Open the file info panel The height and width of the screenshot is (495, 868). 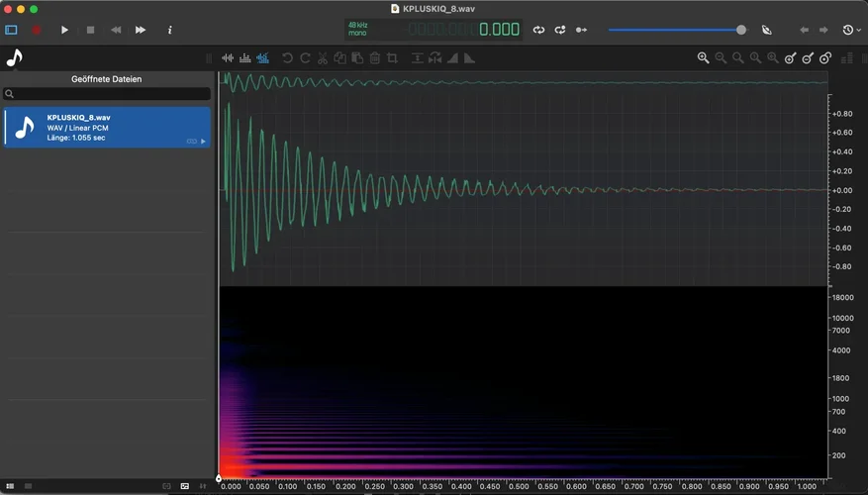(x=169, y=31)
